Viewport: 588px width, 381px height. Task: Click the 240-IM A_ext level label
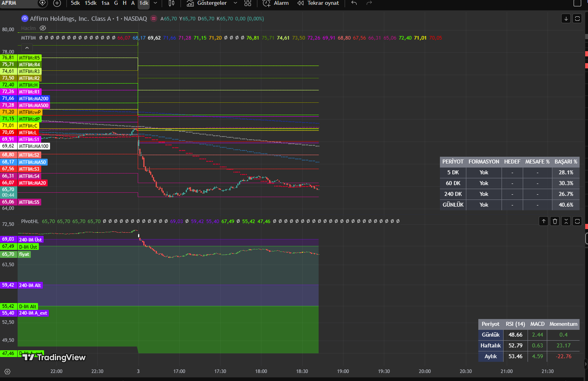click(33, 313)
